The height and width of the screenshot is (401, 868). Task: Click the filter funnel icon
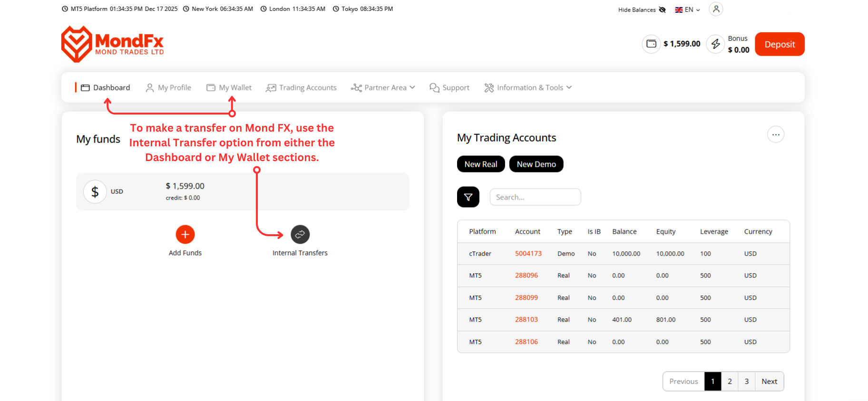coord(468,197)
